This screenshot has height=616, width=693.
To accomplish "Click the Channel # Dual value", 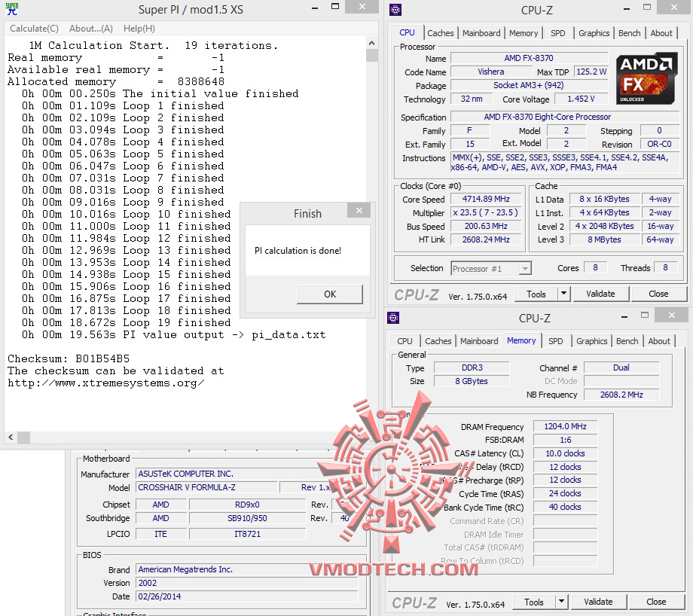I will [621, 367].
